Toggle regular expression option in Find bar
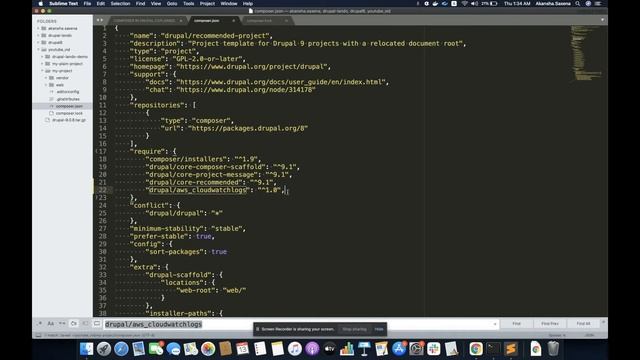 coord(40,324)
